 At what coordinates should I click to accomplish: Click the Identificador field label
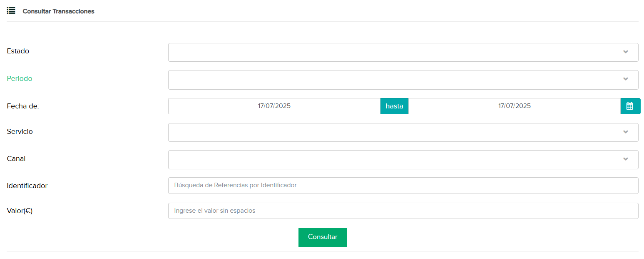point(27,186)
